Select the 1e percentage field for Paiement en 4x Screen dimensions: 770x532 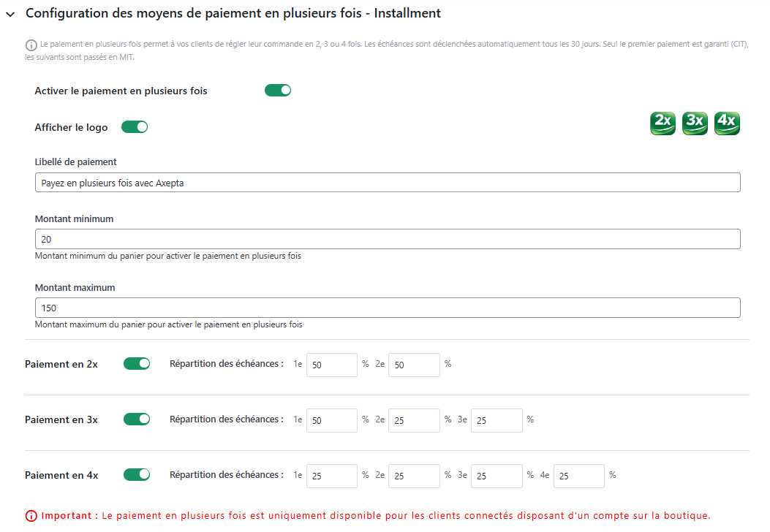[x=331, y=476]
